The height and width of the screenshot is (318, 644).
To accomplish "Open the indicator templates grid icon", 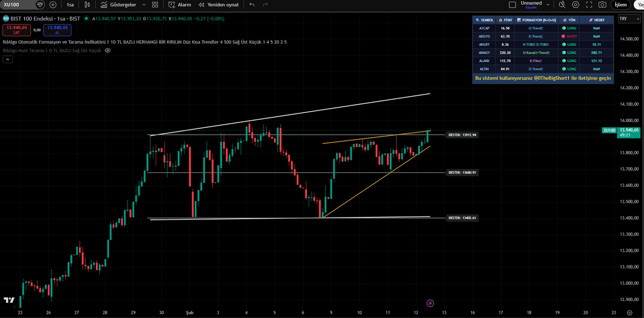I will click(x=155, y=4).
